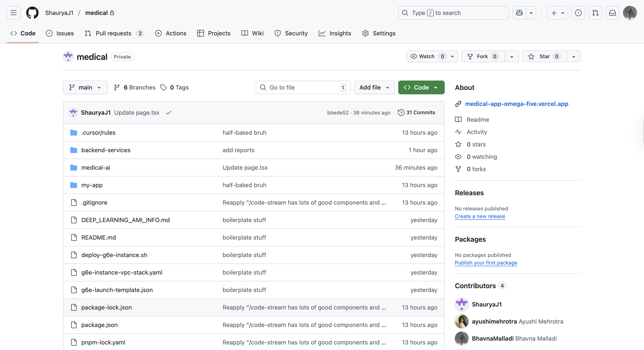Screen dimensions: 644x350
Task: Click the GitHub Octocat logo
Action: [32, 13]
